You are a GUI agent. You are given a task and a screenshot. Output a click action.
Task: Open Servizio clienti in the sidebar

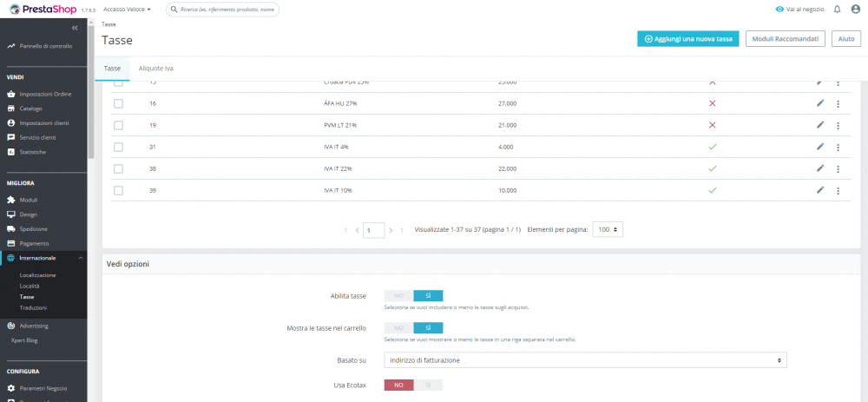[x=37, y=137]
